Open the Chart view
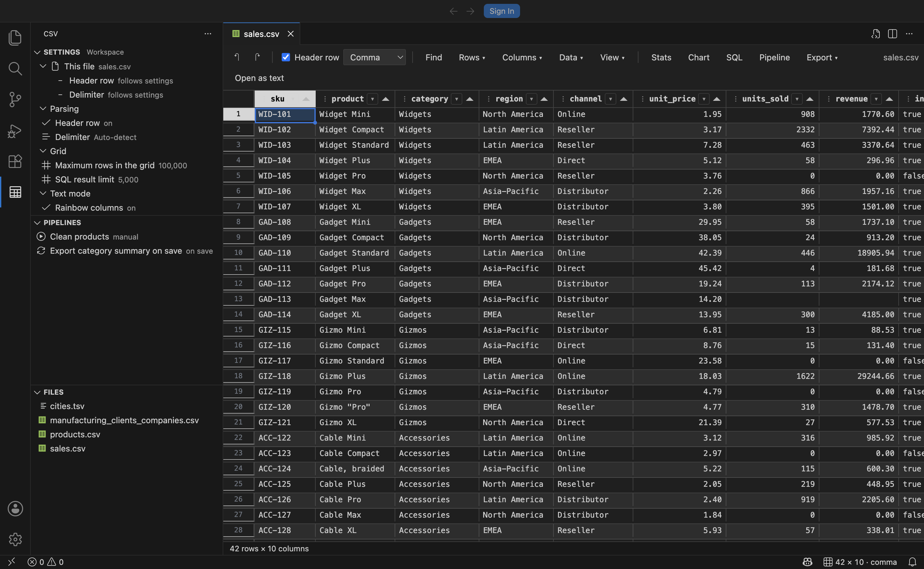This screenshot has width=924, height=569. pos(698,57)
